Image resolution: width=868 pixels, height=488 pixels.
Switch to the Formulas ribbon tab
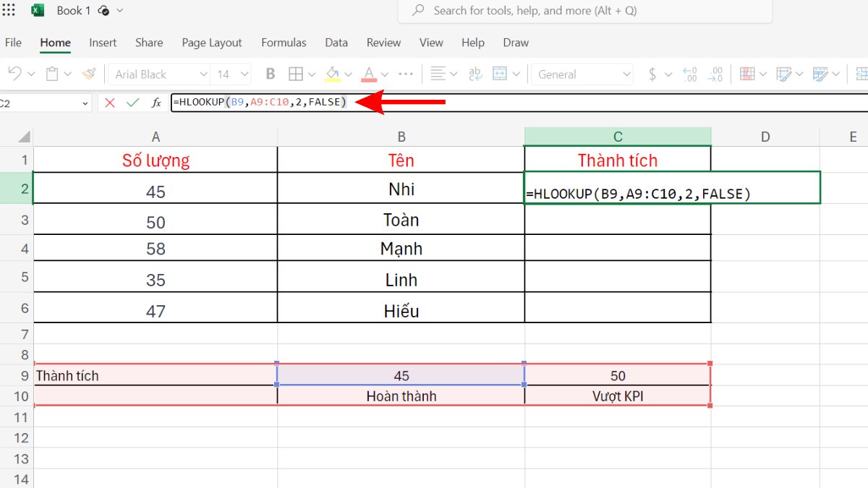(284, 43)
